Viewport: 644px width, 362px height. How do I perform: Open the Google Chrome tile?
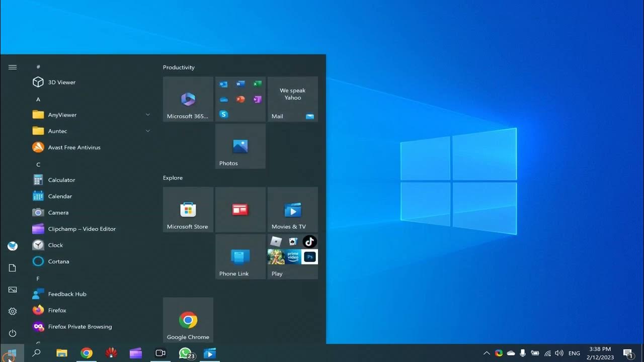coord(188,320)
